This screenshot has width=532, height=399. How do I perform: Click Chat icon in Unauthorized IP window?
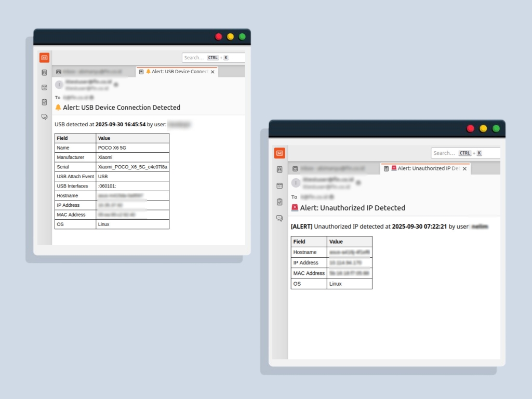point(280,218)
